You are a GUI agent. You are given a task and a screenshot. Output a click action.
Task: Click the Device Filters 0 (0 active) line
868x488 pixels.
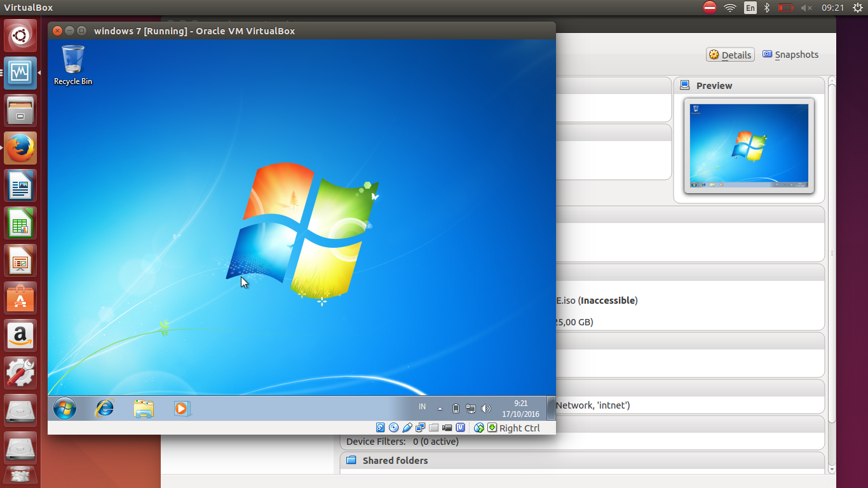coord(402,442)
